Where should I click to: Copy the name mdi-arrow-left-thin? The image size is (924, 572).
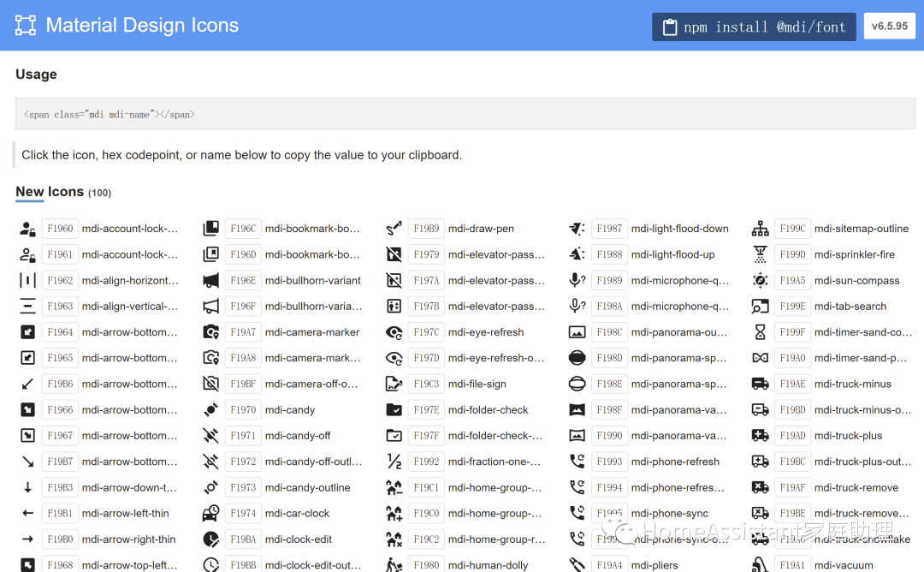pos(126,513)
